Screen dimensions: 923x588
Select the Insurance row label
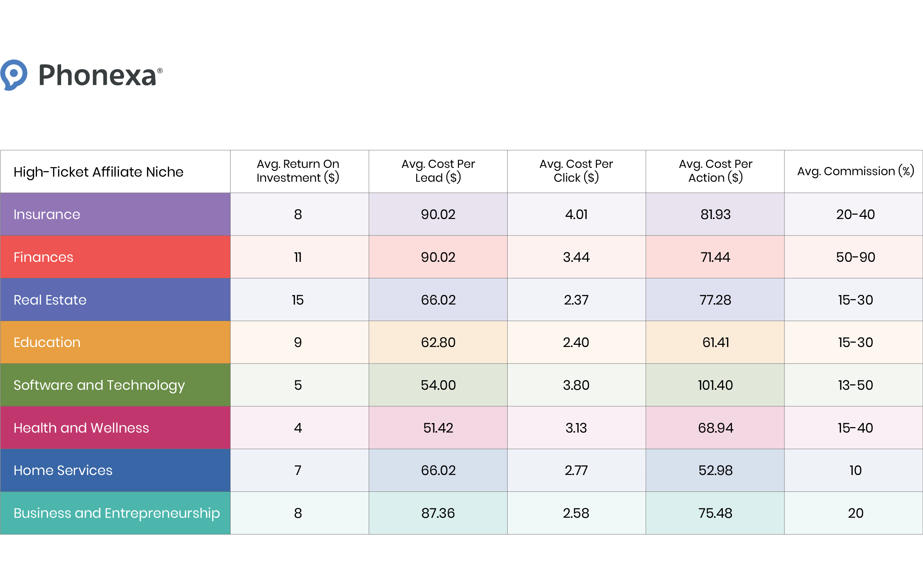[x=46, y=214]
